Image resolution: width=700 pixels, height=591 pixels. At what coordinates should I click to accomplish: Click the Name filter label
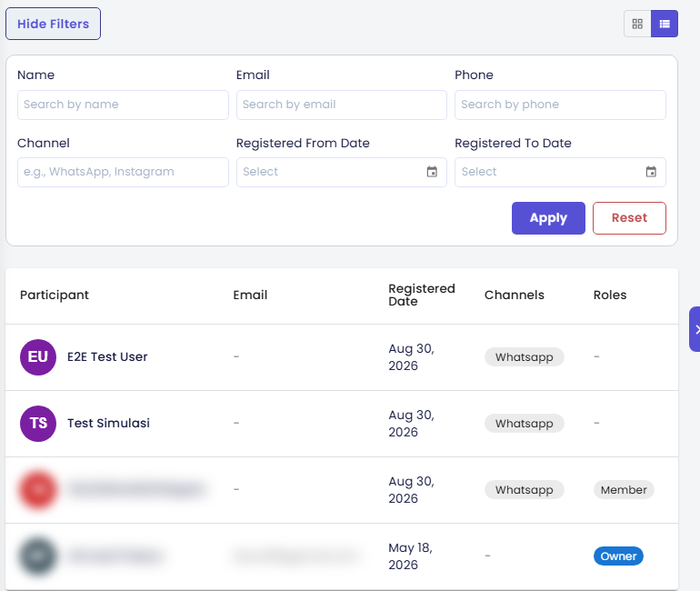point(35,75)
